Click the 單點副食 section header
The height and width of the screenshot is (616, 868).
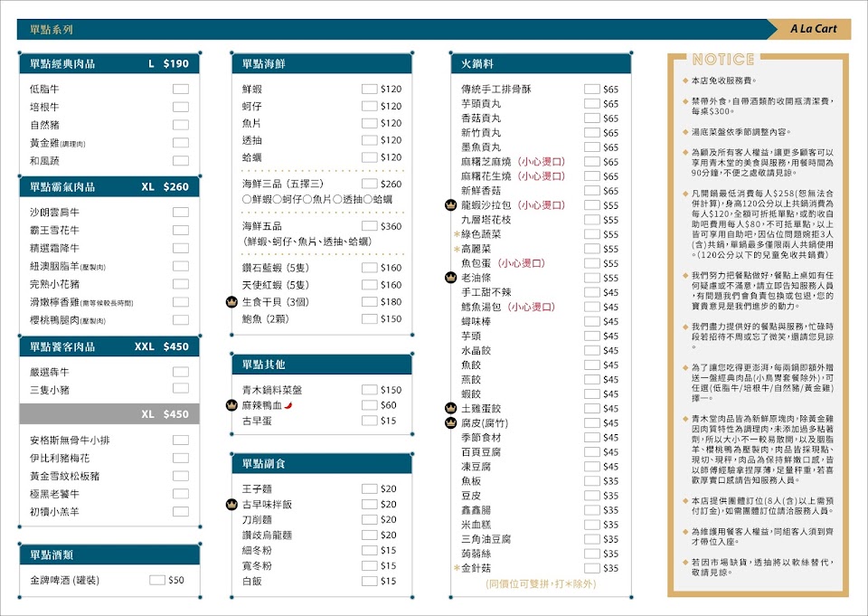coord(322,464)
